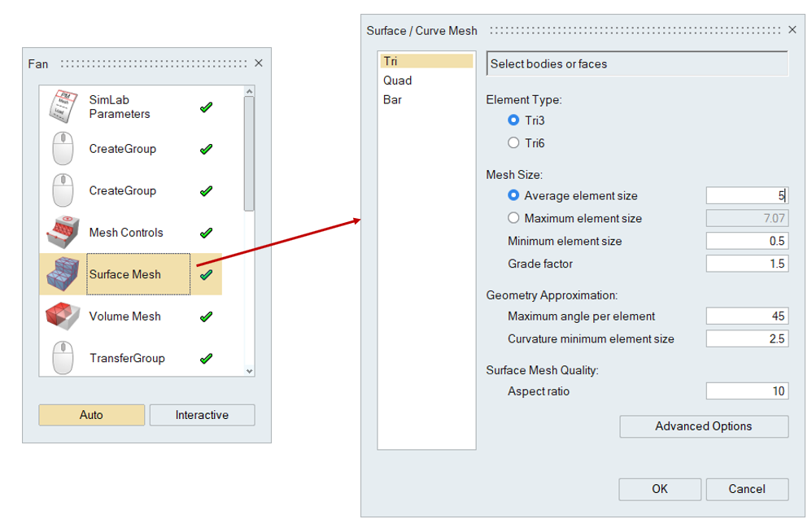Enable Maximum element size option
The height and width of the screenshot is (528, 812).
513,218
